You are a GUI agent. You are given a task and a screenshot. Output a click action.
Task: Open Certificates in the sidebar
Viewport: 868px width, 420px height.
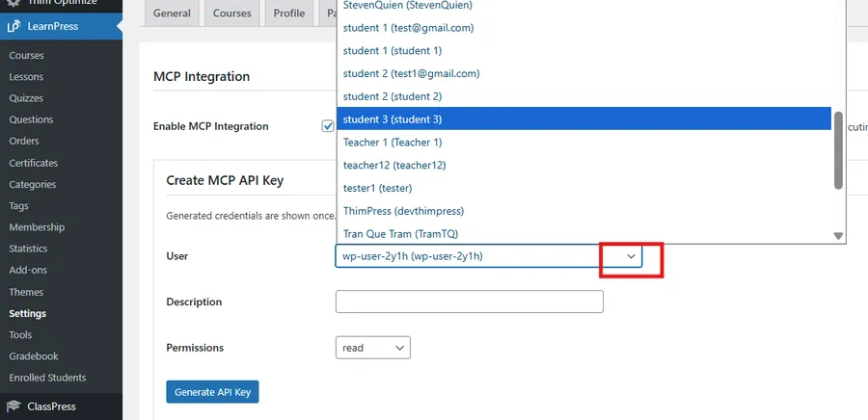click(33, 163)
